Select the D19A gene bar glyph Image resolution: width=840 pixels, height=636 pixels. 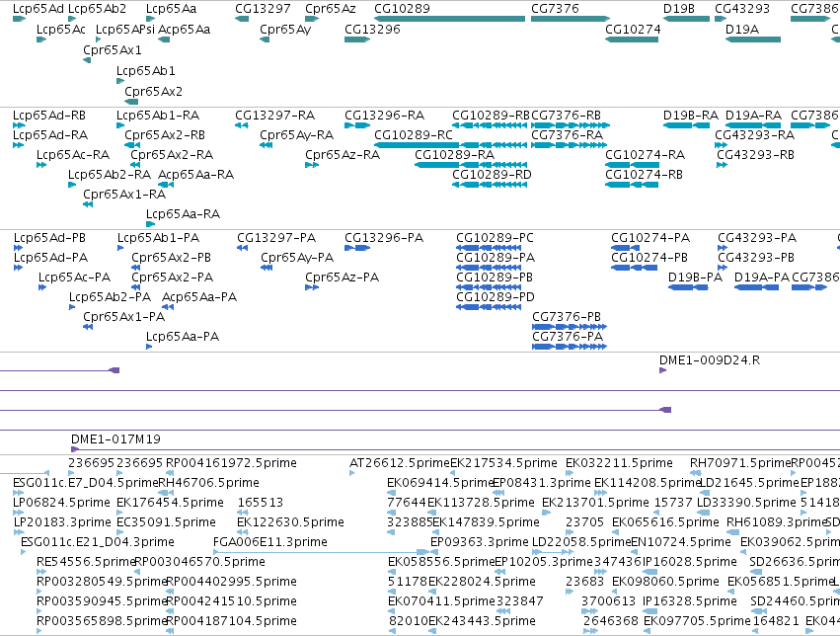tap(753, 40)
